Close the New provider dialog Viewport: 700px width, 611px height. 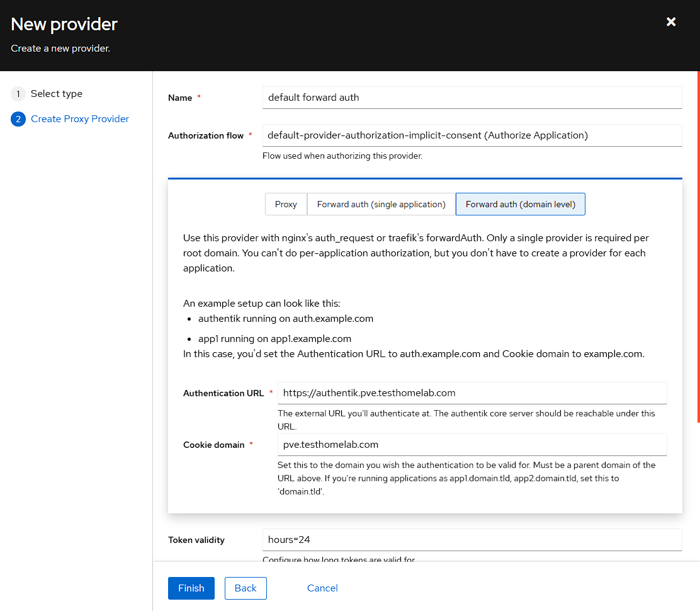[x=671, y=22]
